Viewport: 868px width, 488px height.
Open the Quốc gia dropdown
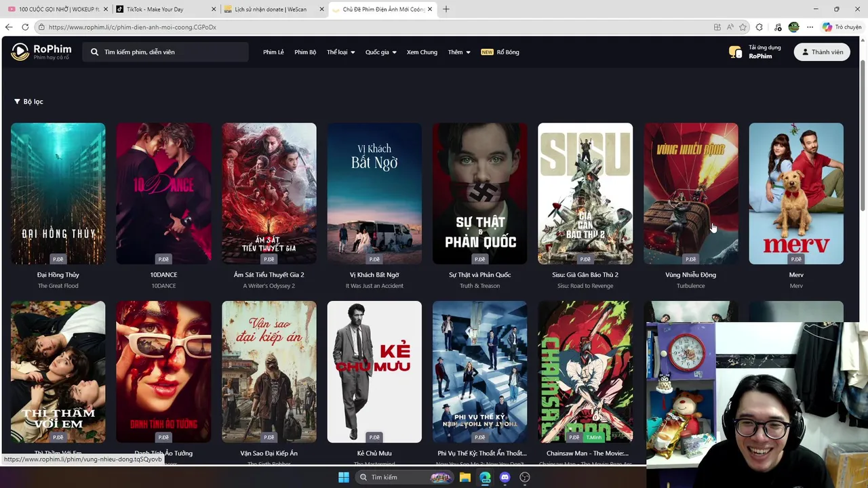click(380, 52)
